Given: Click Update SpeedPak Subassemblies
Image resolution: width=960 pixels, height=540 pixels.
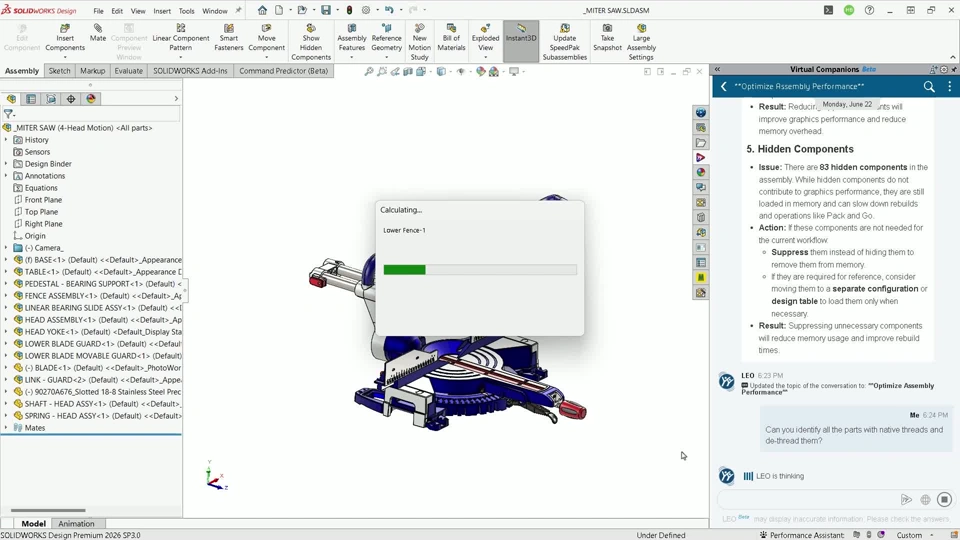Looking at the screenshot, I should coord(564,42).
